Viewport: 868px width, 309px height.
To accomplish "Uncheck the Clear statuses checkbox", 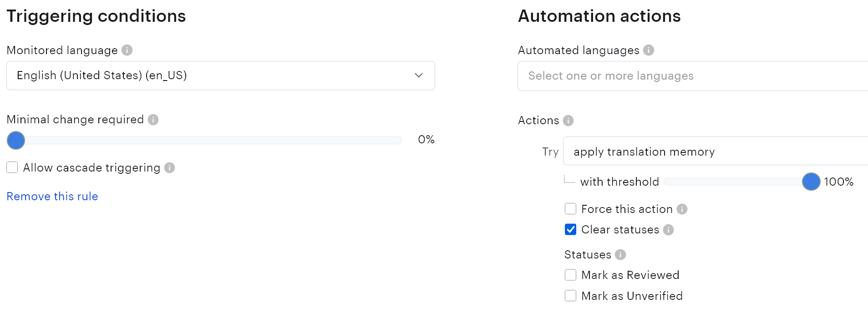I will point(570,229).
